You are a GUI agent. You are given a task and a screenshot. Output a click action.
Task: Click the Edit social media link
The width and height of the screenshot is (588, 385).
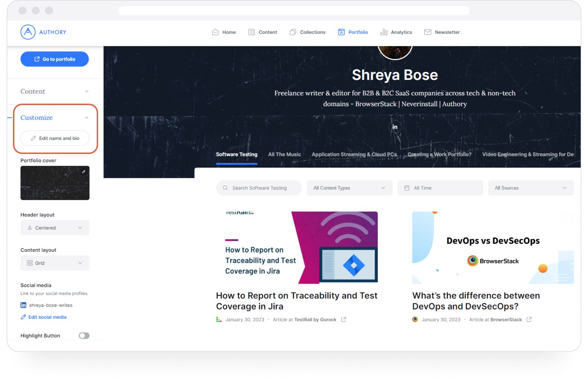tap(44, 317)
